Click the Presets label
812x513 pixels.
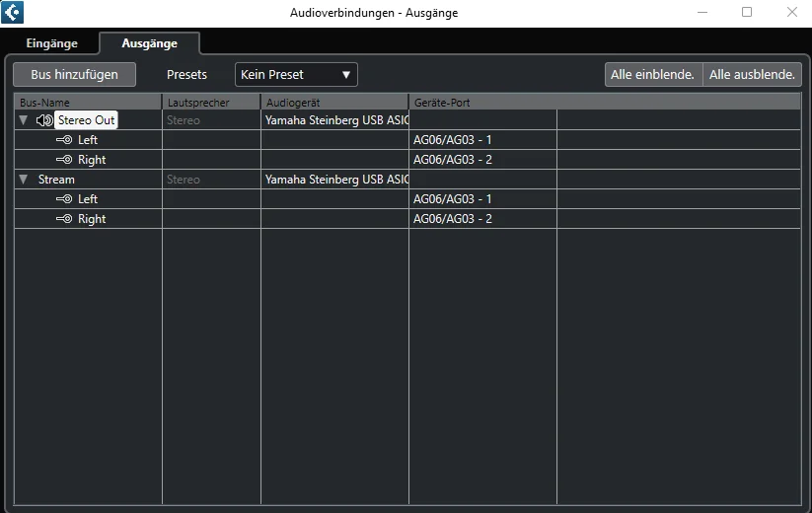[x=186, y=75]
